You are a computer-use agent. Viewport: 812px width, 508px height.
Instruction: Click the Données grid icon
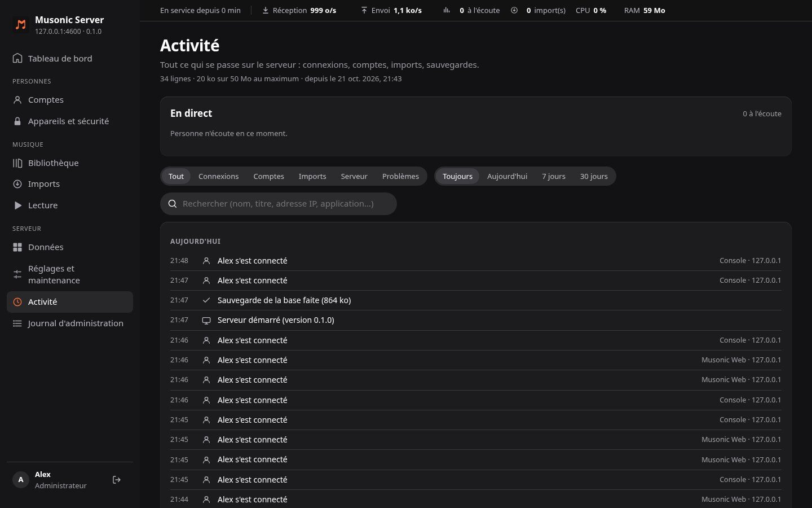[x=17, y=247]
